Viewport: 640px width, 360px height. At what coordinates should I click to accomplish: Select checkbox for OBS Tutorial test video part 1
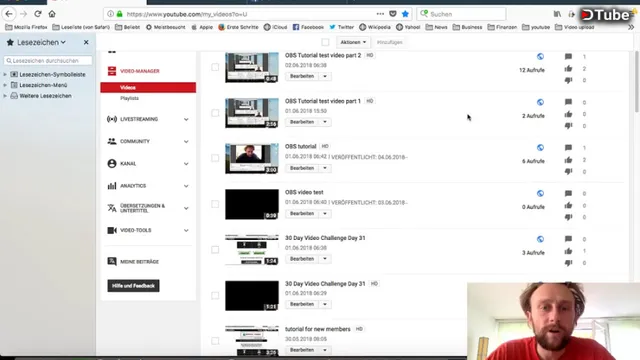pyautogui.click(x=215, y=113)
